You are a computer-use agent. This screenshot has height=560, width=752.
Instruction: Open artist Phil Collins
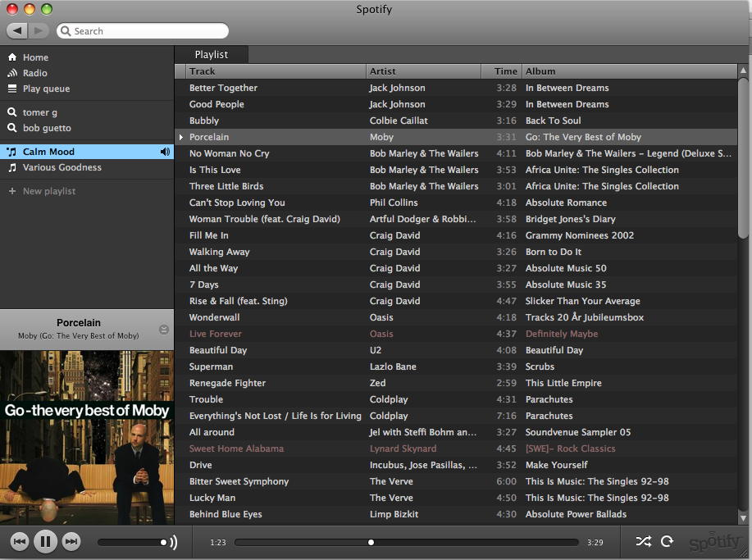pyautogui.click(x=394, y=203)
